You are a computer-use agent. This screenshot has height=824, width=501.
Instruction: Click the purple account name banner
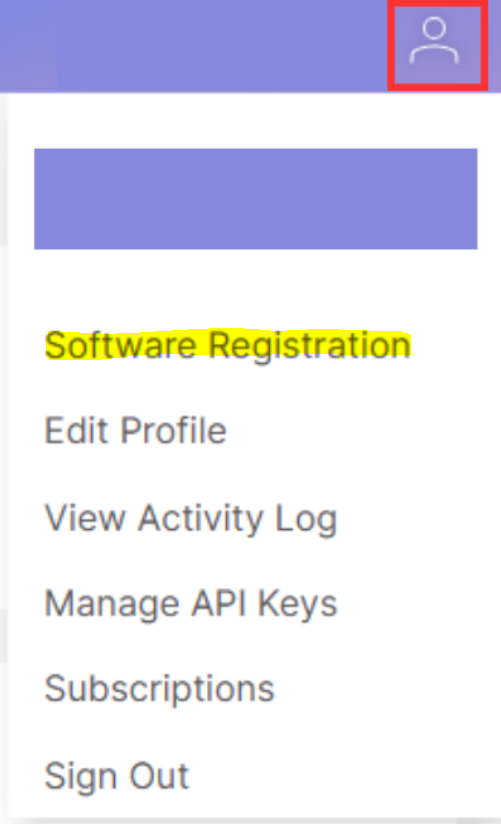click(x=255, y=199)
